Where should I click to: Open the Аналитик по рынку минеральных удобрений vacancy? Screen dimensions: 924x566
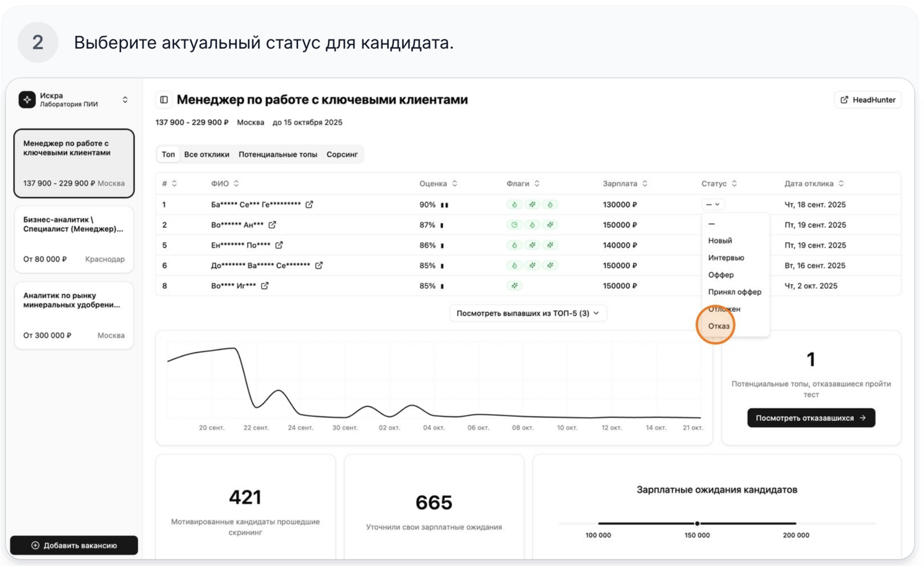(x=74, y=315)
